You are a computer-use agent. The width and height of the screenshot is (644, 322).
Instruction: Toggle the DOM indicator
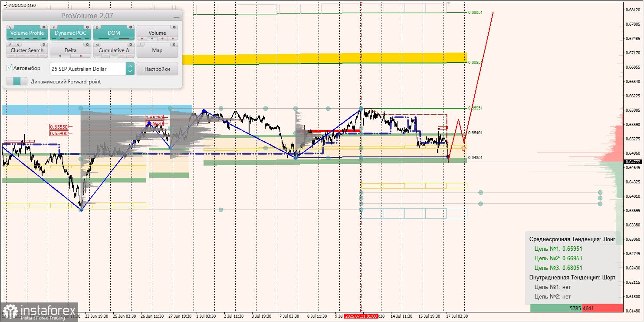pos(114,33)
